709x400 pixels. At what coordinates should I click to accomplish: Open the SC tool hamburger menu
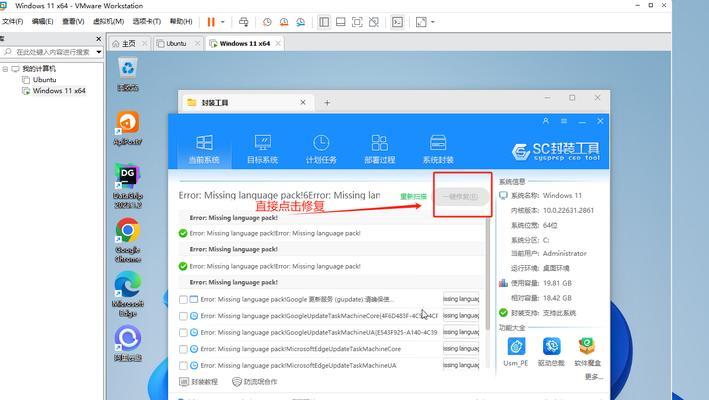pos(564,121)
